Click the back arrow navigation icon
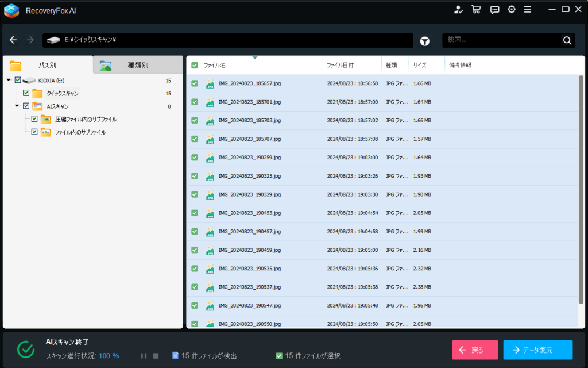This screenshot has width=588, height=368. 13,40
